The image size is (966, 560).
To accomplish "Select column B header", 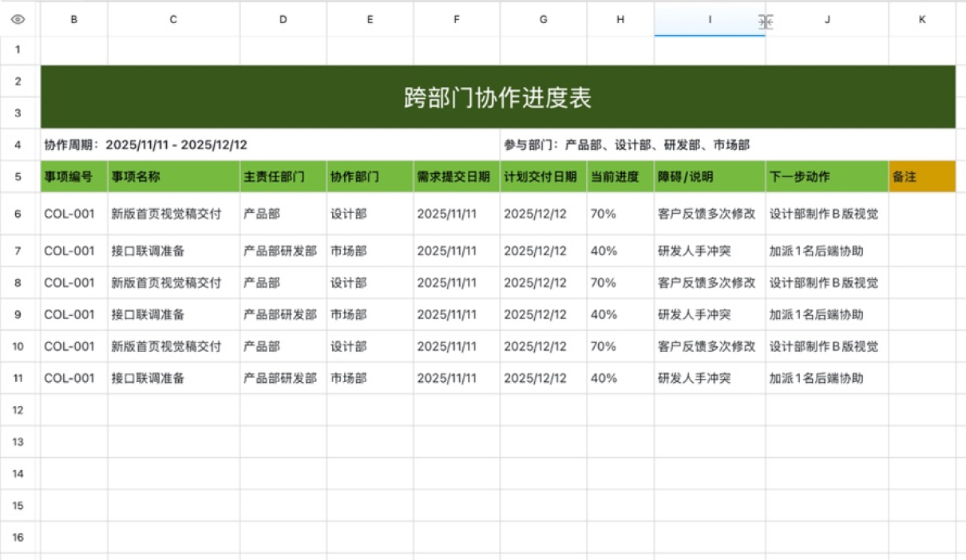I will 74,21.
